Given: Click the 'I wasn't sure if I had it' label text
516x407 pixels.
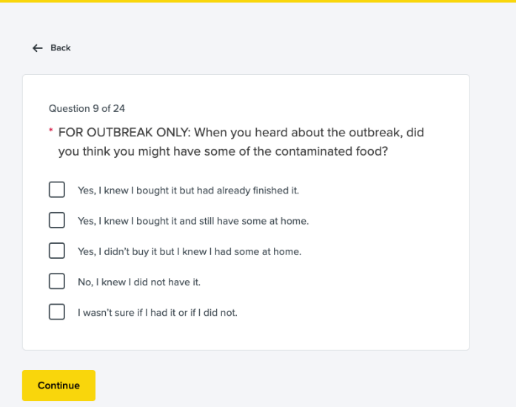Looking at the screenshot, I should click(x=158, y=313).
